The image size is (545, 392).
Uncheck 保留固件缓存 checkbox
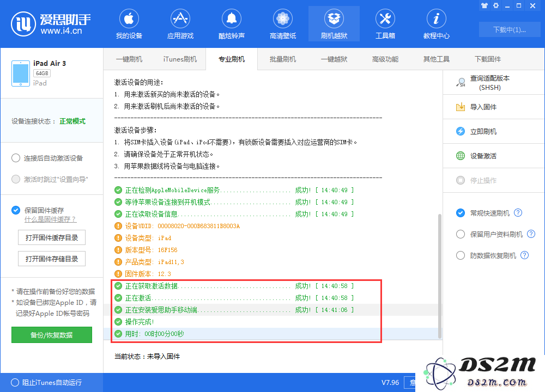point(16,210)
